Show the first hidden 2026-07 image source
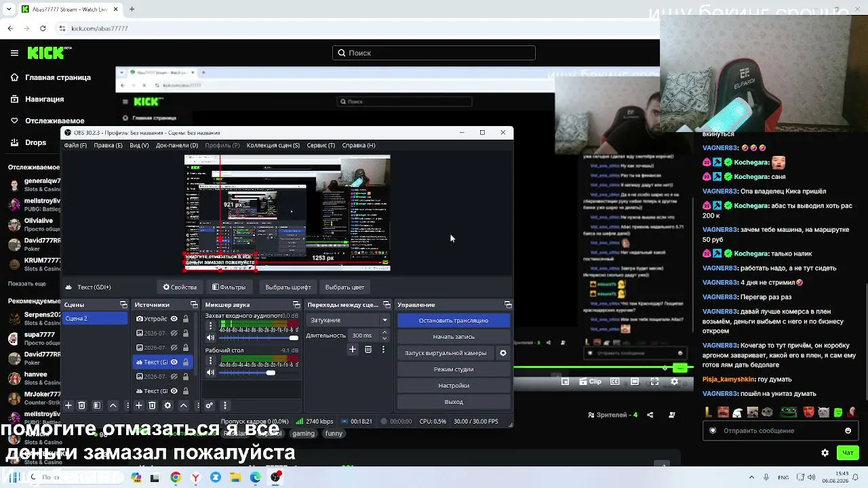Screen dimensions: 868x488 pos(174,333)
